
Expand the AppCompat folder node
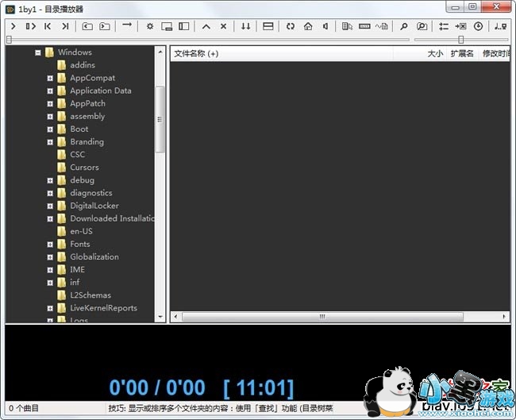50,78
